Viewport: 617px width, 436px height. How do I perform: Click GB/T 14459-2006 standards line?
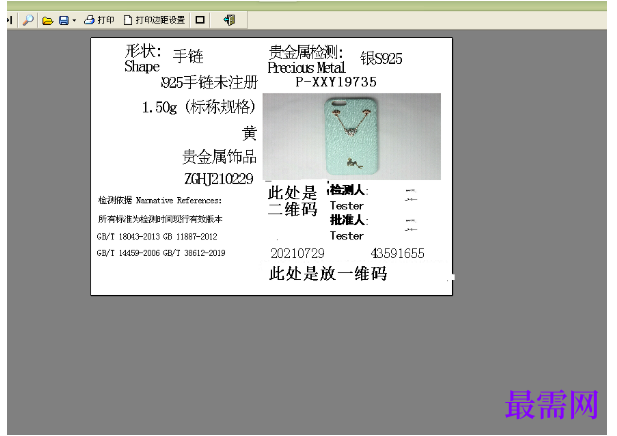pyautogui.click(x=161, y=253)
